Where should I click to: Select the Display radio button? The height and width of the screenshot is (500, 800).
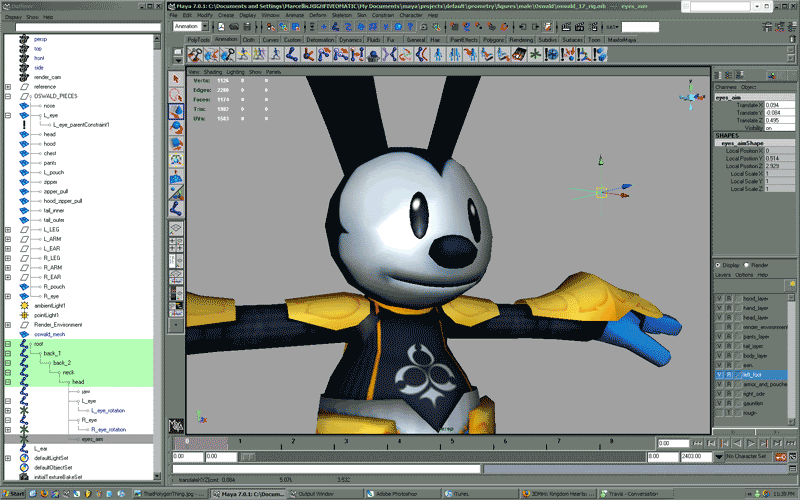coord(718,265)
